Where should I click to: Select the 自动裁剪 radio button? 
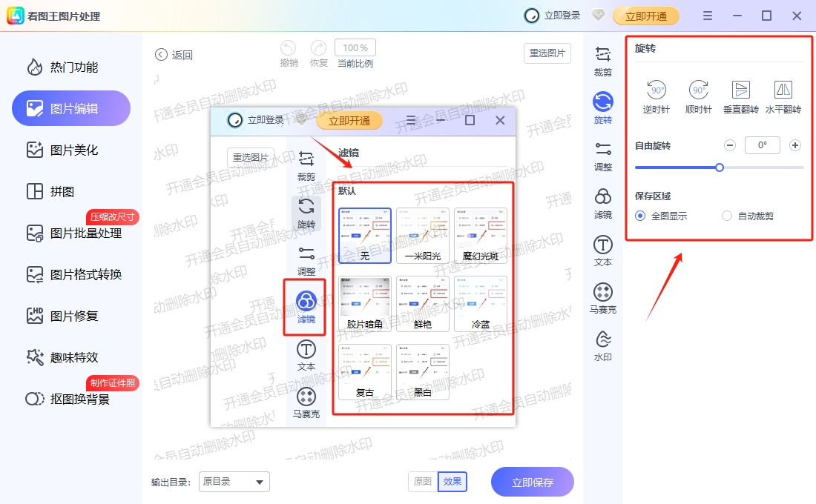[x=727, y=216]
